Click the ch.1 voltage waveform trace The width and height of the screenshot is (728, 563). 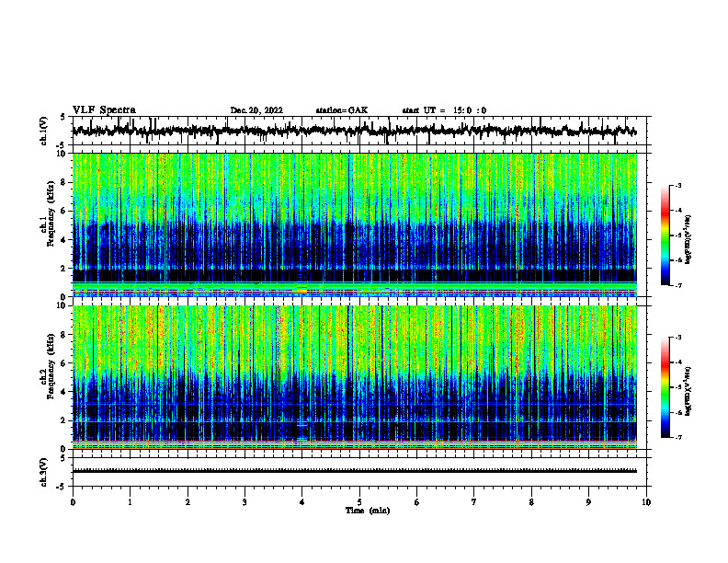pyautogui.click(x=355, y=131)
